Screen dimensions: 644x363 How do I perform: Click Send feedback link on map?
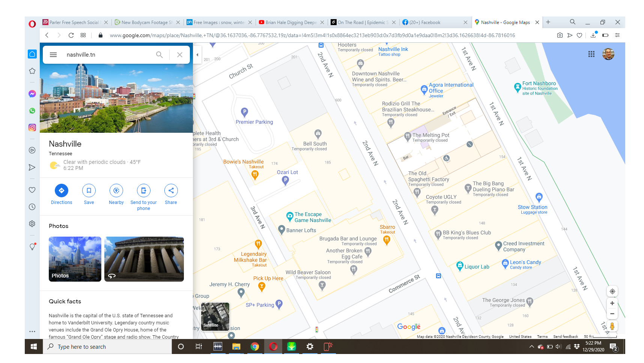point(565,337)
